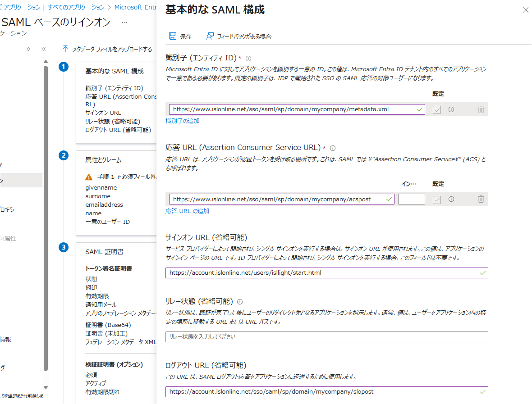Click 拇印 row in certificate card
The image size is (532, 404).
[x=91, y=287]
